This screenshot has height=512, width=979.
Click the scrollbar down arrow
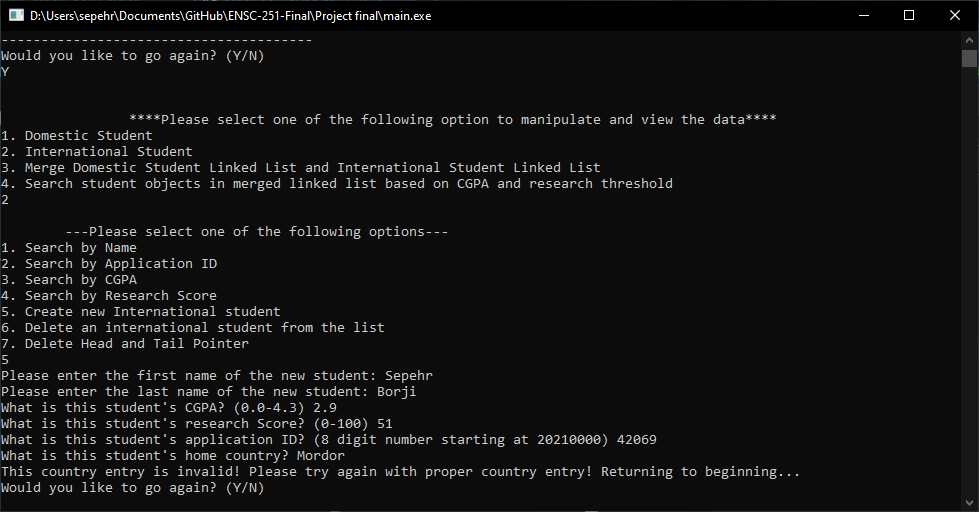969,502
